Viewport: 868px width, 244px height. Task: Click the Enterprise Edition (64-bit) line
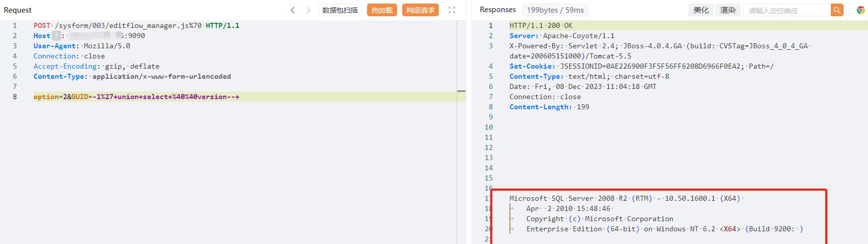click(664, 229)
